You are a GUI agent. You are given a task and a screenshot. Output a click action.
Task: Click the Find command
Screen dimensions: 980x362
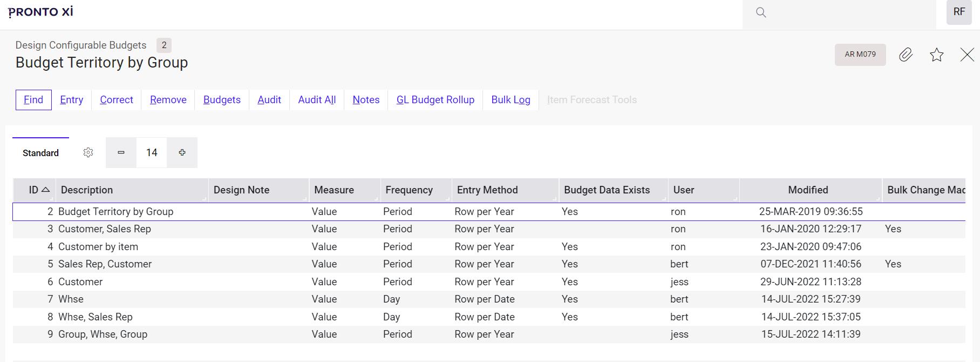pyautogui.click(x=33, y=100)
